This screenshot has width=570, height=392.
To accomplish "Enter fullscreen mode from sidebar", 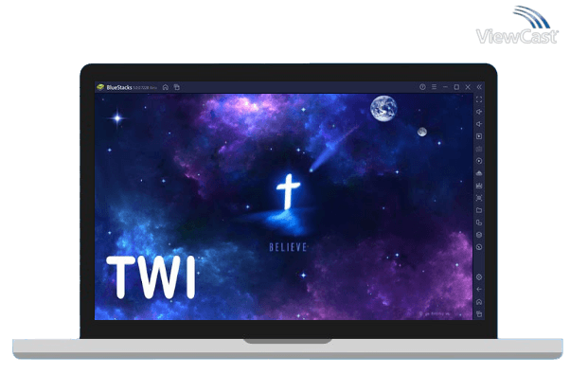I will click(x=479, y=99).
